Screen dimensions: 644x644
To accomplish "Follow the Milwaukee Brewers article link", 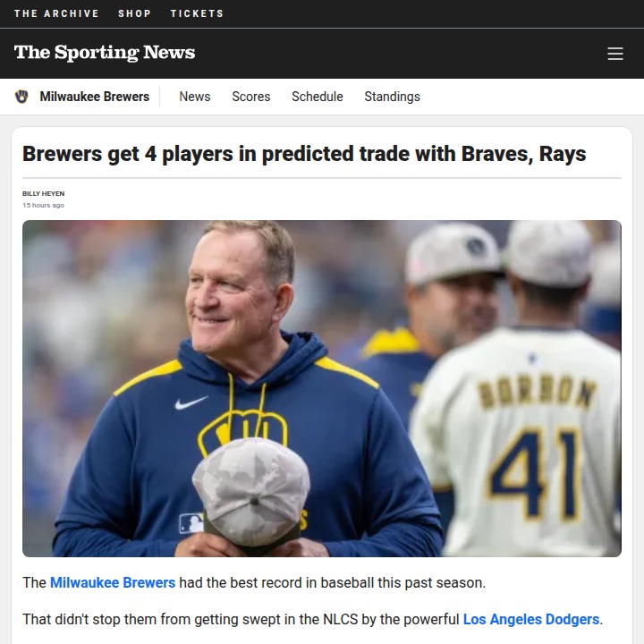I will click(113, 582).
